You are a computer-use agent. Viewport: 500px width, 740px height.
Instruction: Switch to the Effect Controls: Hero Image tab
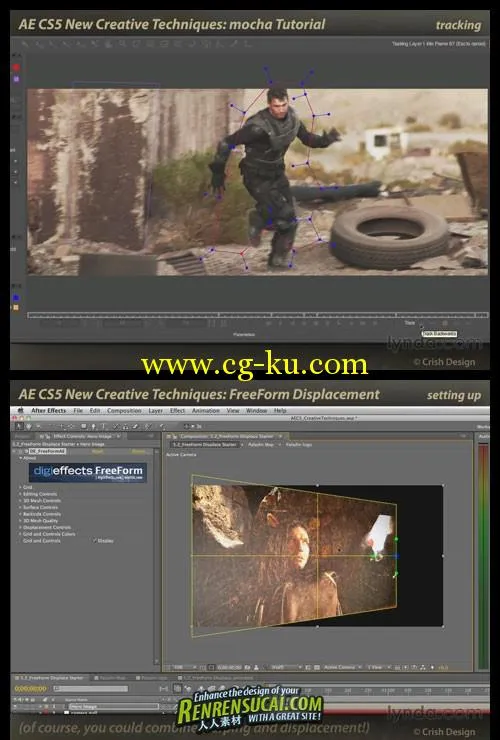point(83,437)
